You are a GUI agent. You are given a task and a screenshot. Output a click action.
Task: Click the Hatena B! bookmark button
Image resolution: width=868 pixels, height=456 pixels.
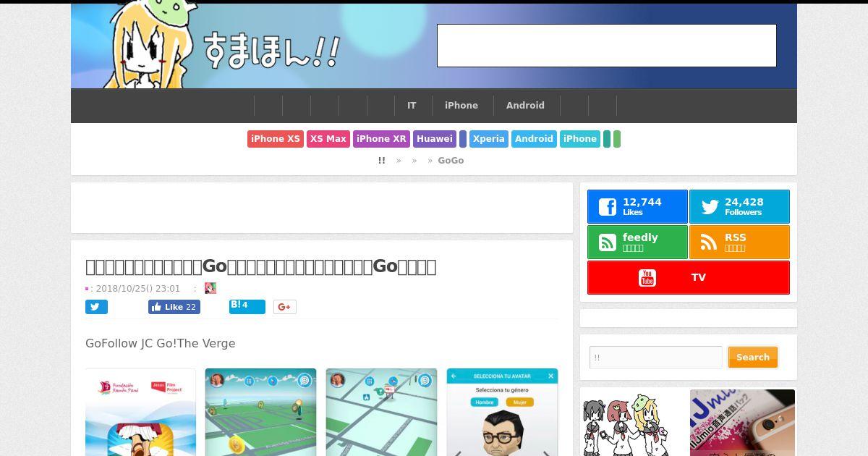tap(247, 307)
